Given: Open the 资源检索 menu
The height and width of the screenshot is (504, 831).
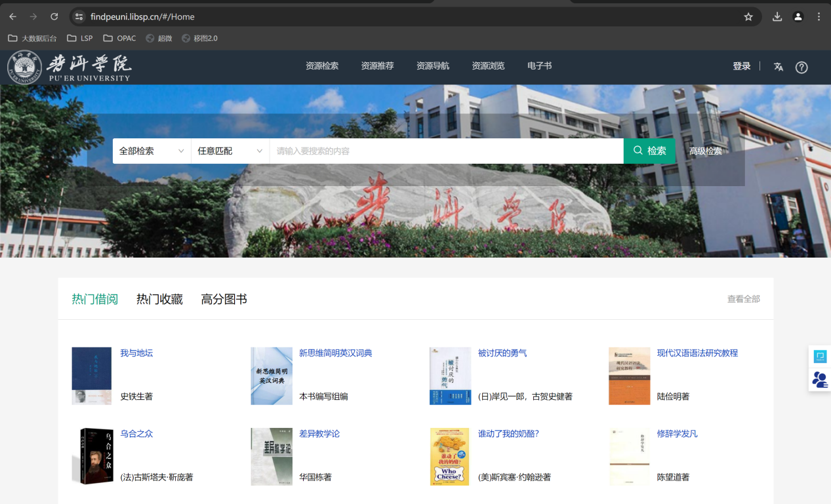Looking at the screenshot, I should [322, 66].
